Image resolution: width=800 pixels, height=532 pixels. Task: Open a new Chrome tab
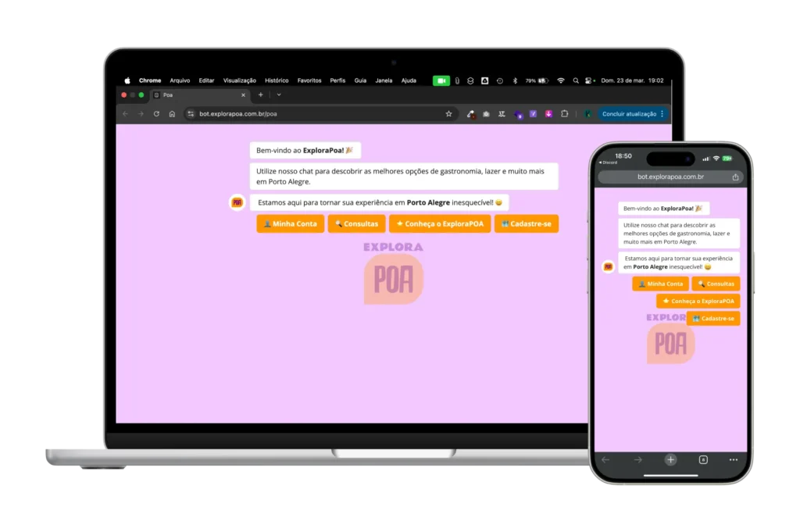(x=261, y=95)
